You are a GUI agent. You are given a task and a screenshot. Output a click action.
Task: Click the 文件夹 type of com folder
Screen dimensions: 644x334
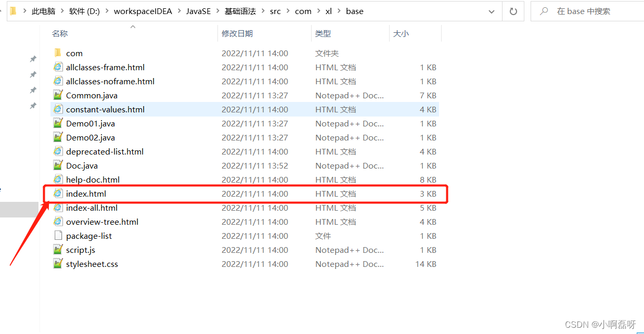[x=327, y=53]
